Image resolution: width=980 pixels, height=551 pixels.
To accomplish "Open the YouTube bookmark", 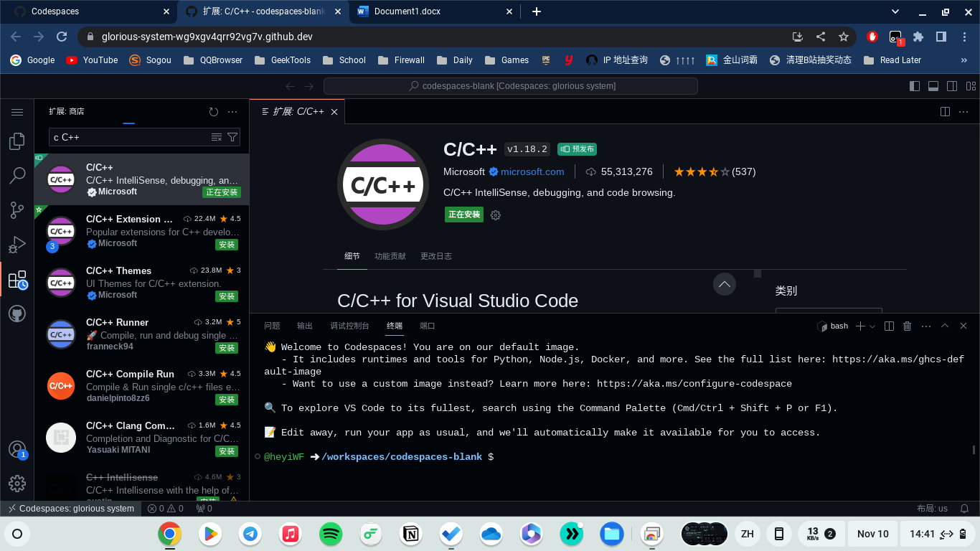I will (92, 60).
